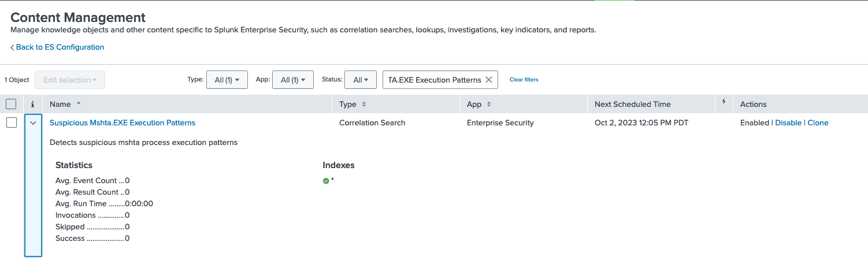Sort the table by Next Scheduled Time
This screenshot has height=279, width=868.
632,105
